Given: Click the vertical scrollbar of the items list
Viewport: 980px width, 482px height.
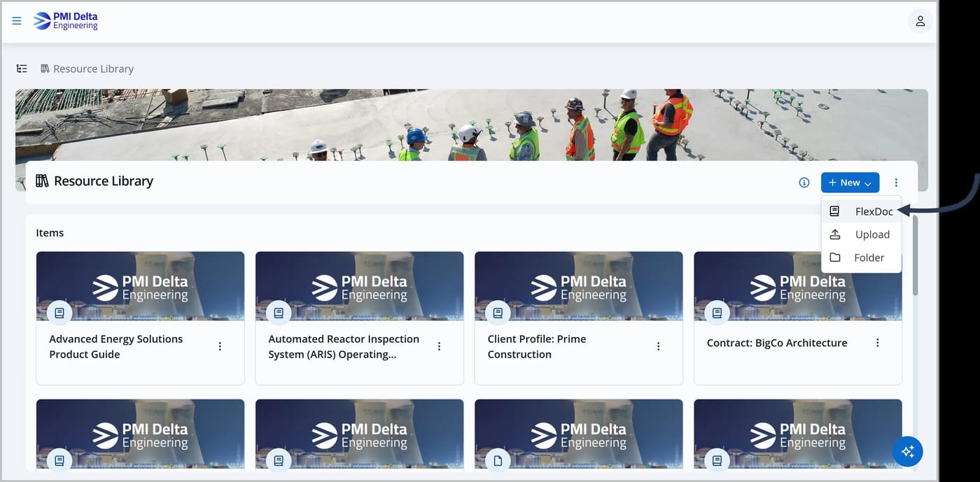Looking at the screenshot, I should 914,255.
